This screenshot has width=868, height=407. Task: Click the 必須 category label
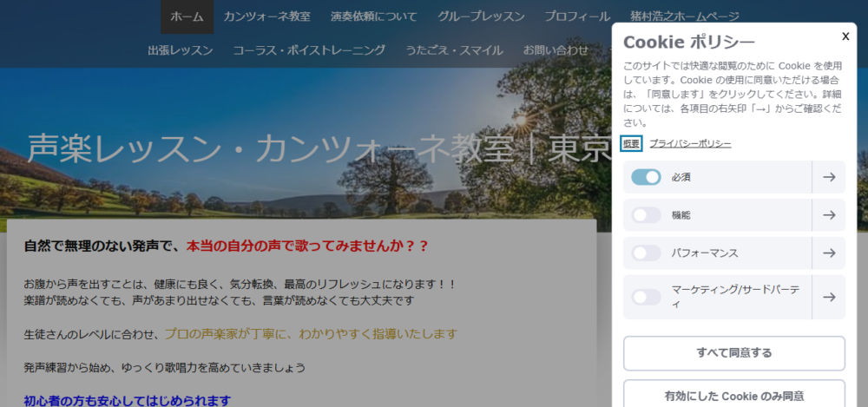tap(681, 177)
